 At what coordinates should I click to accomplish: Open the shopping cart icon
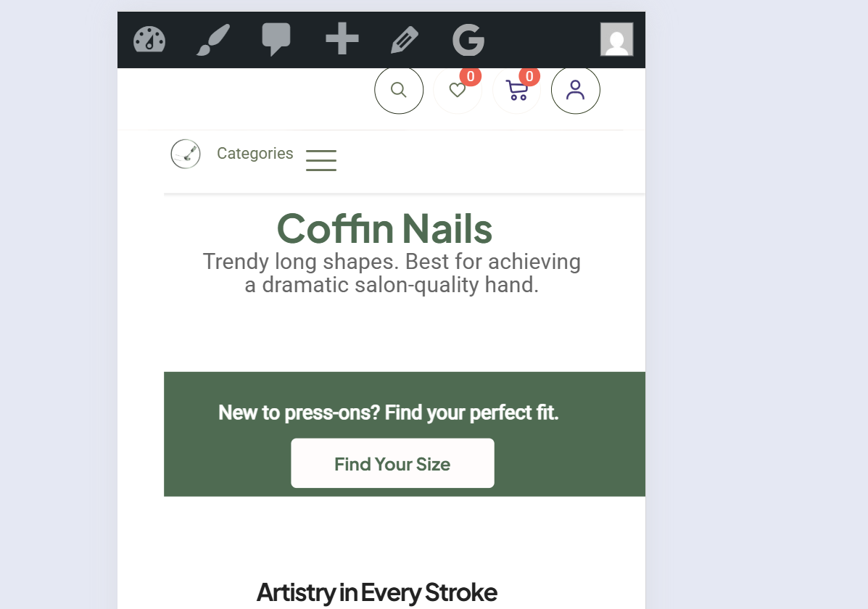pos(516,91)
